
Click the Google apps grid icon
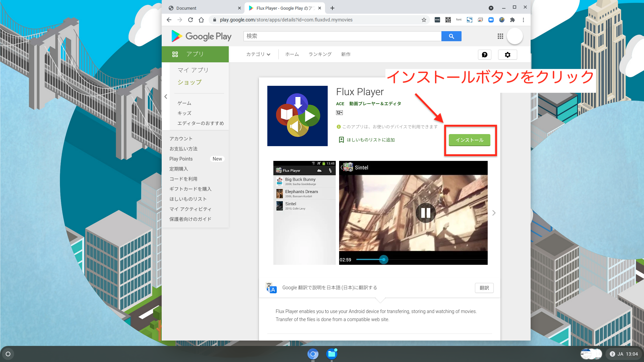click(500, 35)
